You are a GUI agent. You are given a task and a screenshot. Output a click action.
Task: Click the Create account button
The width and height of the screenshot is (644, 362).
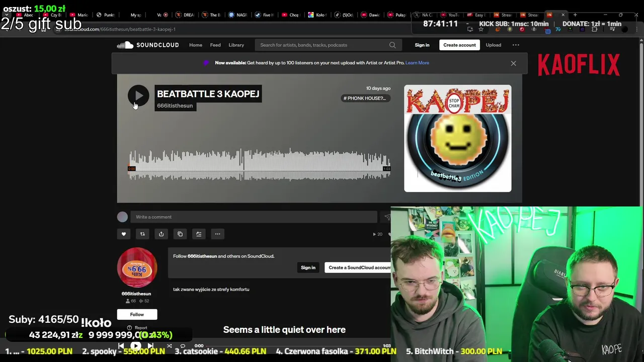coord(459,45)
